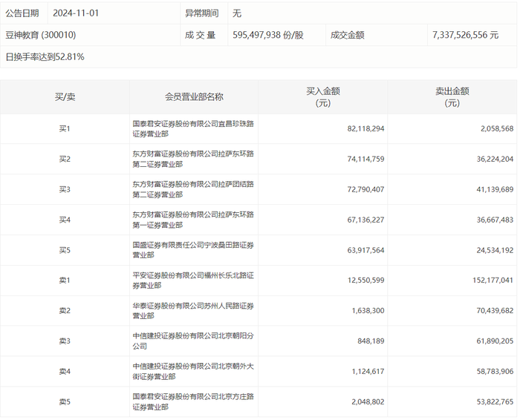Click buy amount 12,550,599
Viewport: 520px width, 420px height.
pyautogui.click(x=365, y=280)
